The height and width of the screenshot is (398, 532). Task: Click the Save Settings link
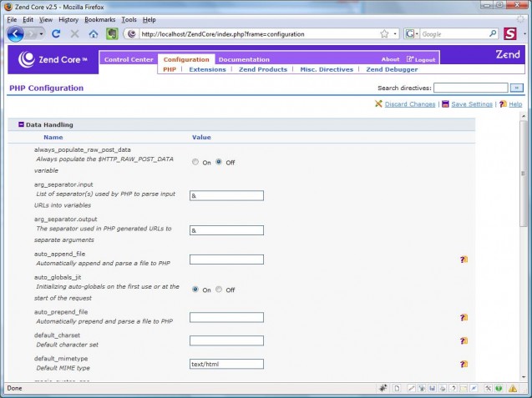pos(472,104)
